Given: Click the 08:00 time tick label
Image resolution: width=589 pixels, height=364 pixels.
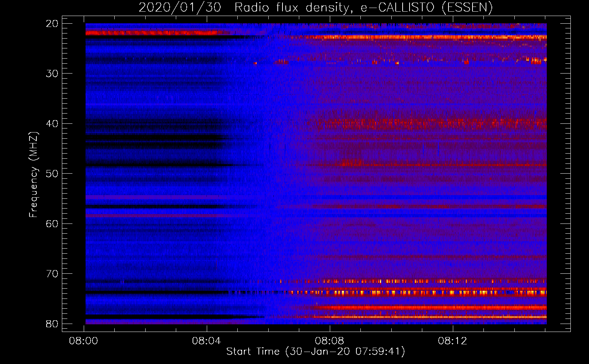Looking at the screenshot, I should (84, 341).
